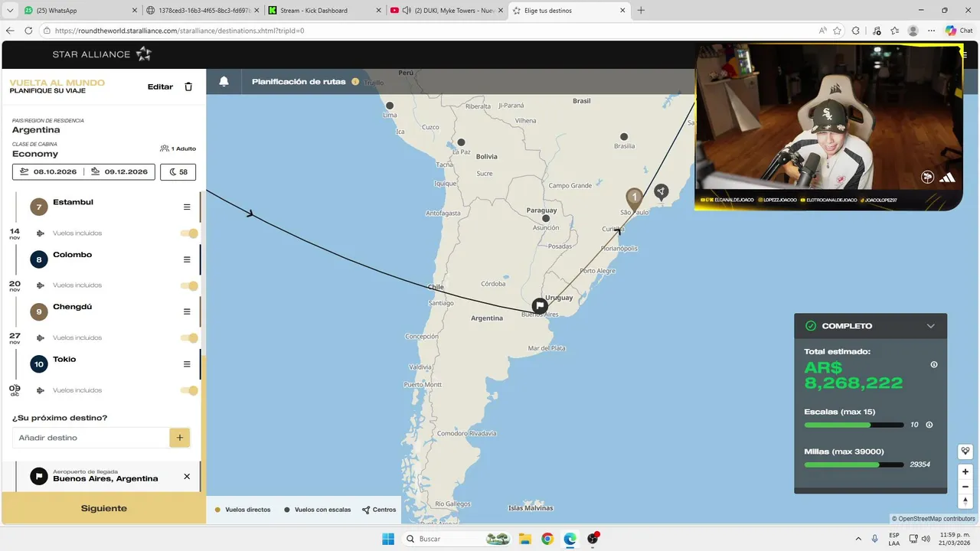Click the Añadir destino input field
The image size is (980, 551).
(x=90, y=438)
